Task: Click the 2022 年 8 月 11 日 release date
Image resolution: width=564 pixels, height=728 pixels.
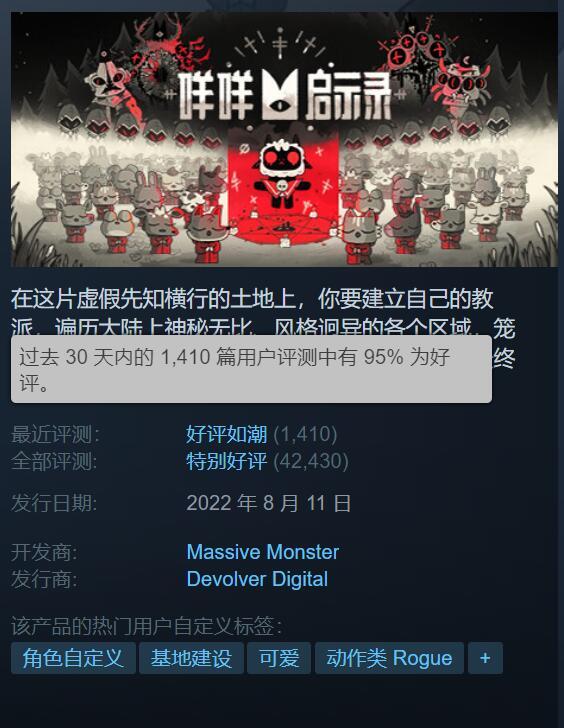Action: pos(269,503)
